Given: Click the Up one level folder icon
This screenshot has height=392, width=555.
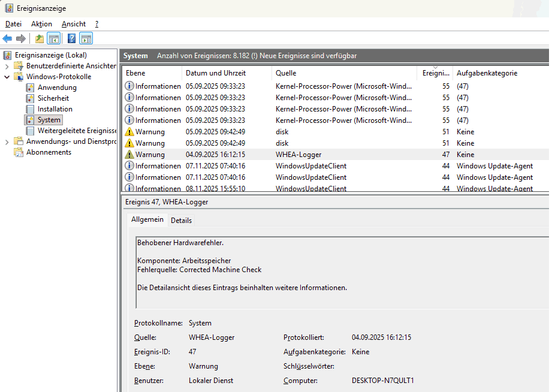Looking at the screenshot, I should coord(40,38).
